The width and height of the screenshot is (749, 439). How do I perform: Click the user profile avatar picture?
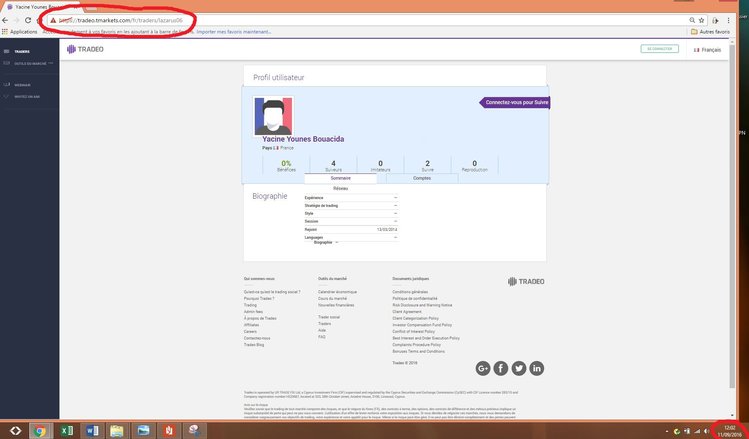pos(273,116)
